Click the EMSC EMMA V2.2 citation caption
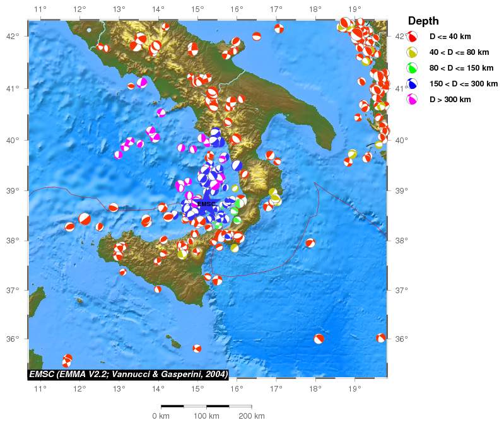Screen dimensions: 504x425 coord(128,374)
